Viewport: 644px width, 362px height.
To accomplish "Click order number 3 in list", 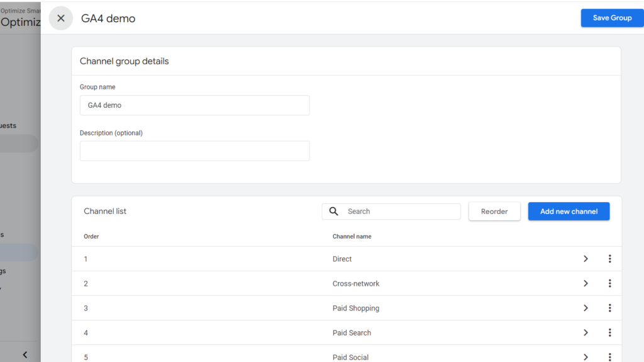I will [x=86, y=308].
